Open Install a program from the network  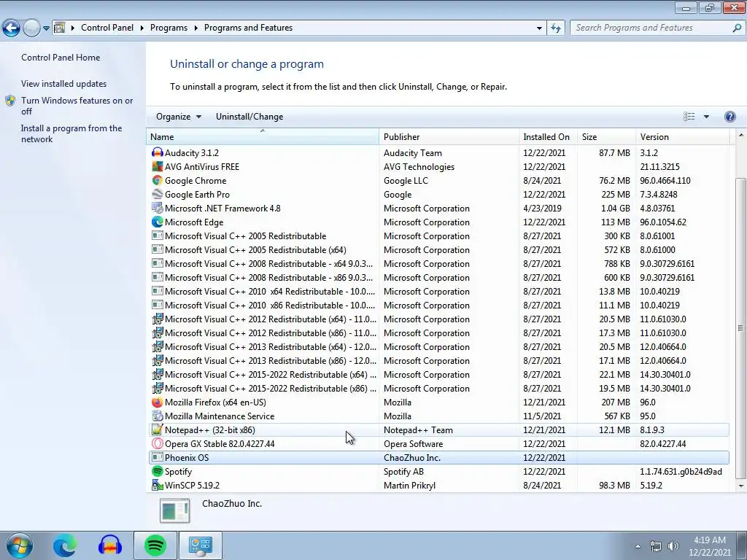point(71,134)
